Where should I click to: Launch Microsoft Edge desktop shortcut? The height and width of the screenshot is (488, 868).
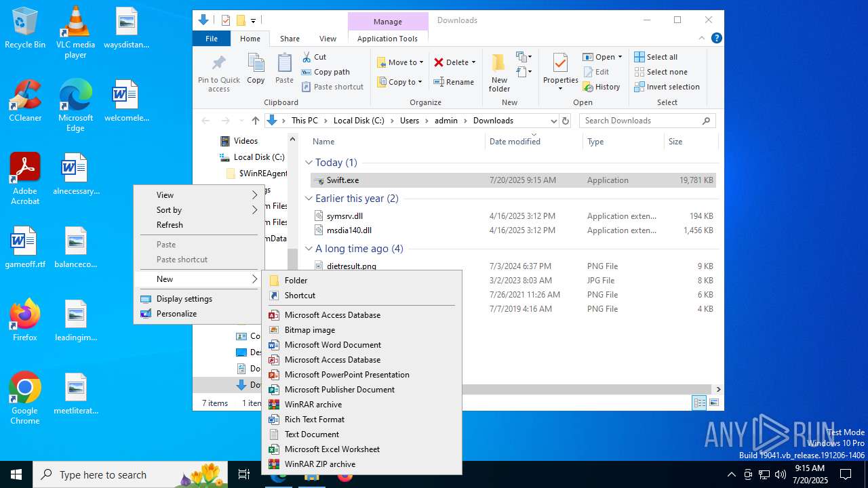point(75,106)
